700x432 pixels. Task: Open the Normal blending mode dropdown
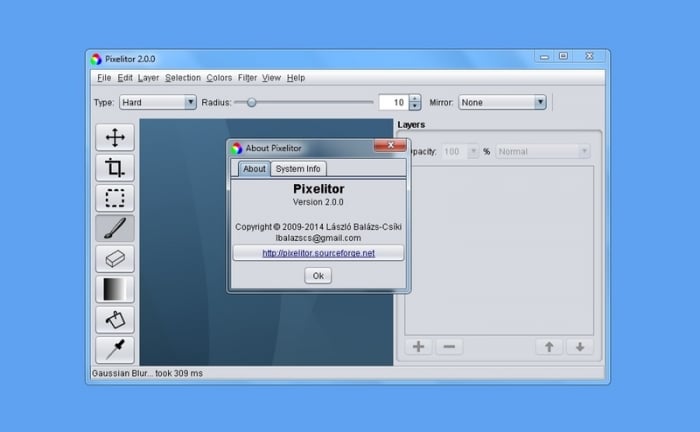[x=542, y=152]
